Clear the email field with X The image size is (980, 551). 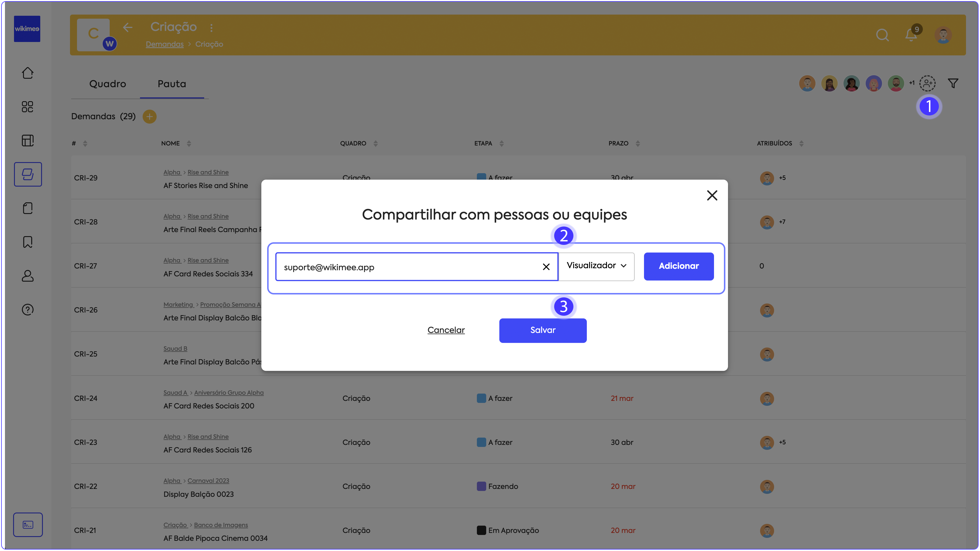546,267
